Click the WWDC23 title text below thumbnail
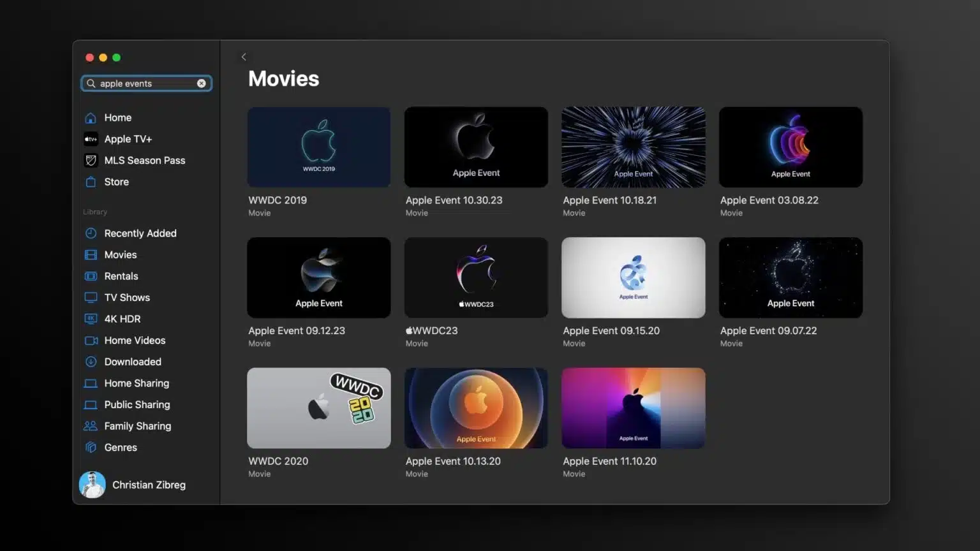The width and height of the screenshot is (980, 551). point(432,331)
